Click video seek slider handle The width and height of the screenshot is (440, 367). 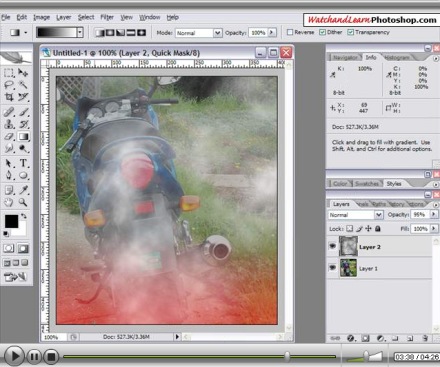287,356
